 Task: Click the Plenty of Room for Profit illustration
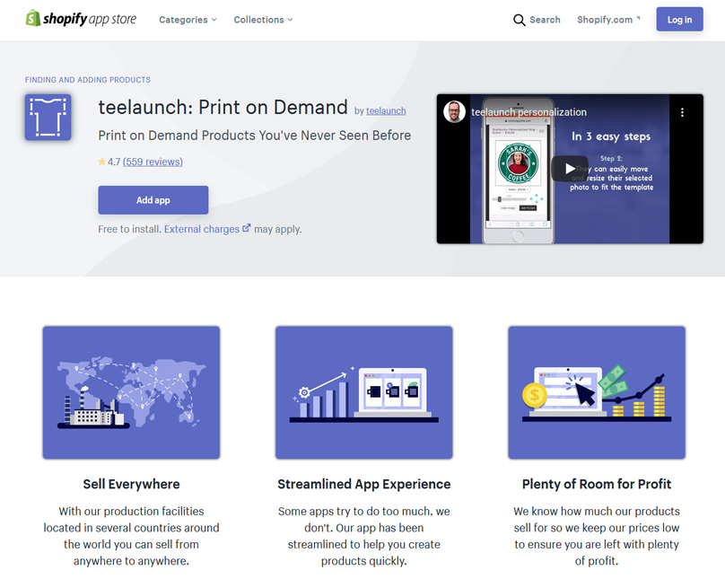[596, 392]
